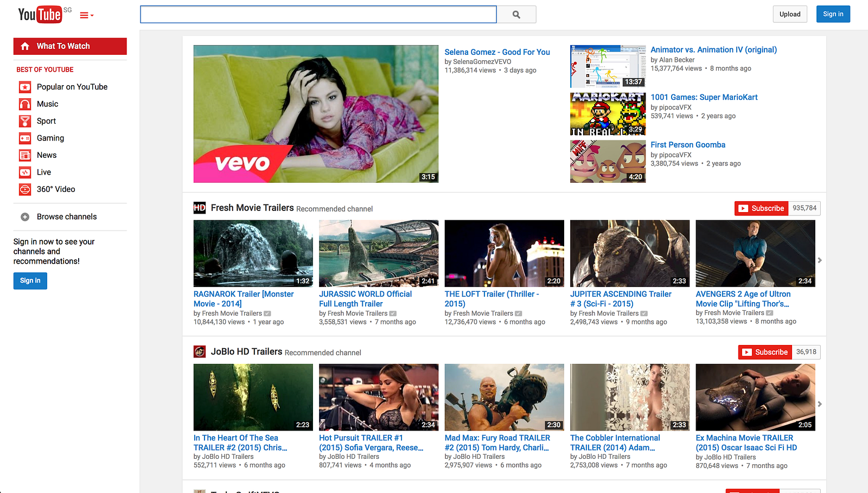Open the Music category
The width and height of the screenshot is (868, 493).
[48, 104]
